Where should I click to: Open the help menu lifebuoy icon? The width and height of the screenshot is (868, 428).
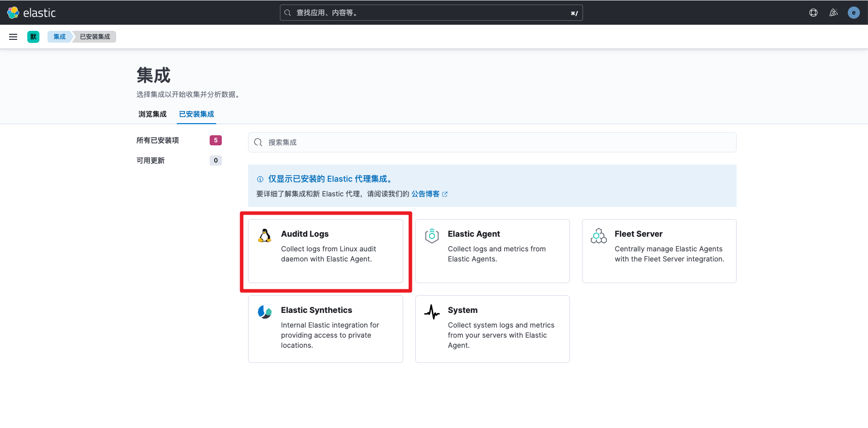tap(813, 13)
